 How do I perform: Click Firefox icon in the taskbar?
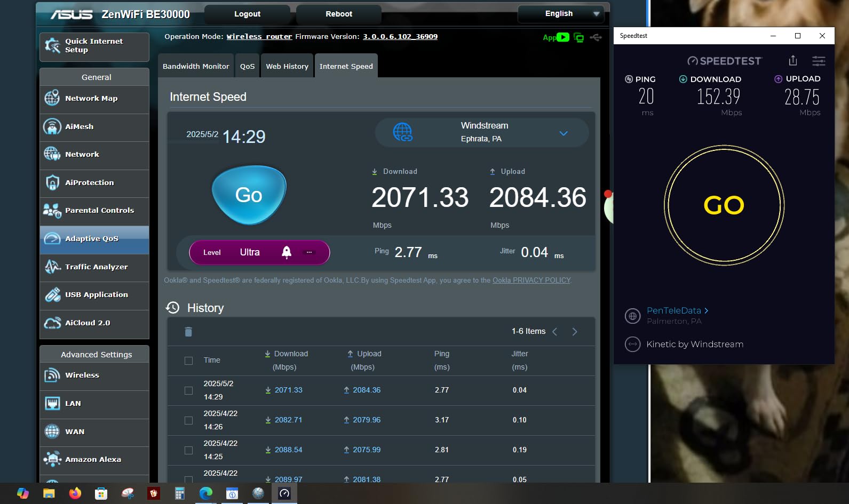[75, 493]
